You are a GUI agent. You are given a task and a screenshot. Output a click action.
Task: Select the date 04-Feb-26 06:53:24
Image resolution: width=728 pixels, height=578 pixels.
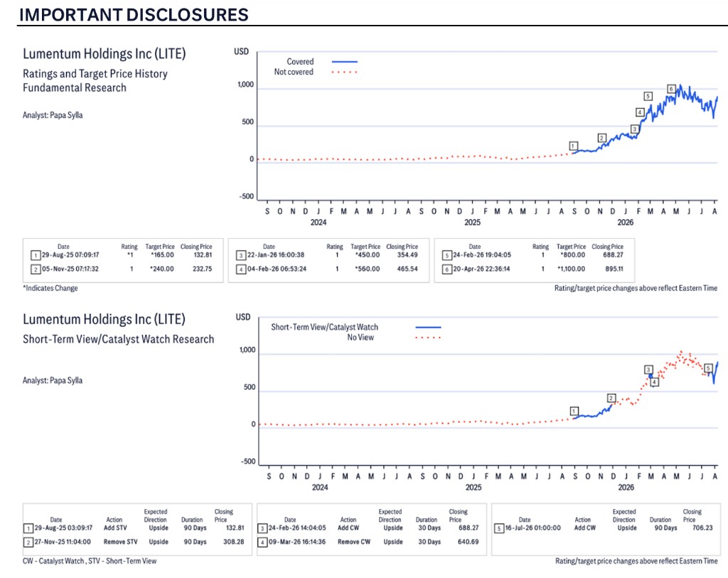pyautogui.click(x=277, y=269)
